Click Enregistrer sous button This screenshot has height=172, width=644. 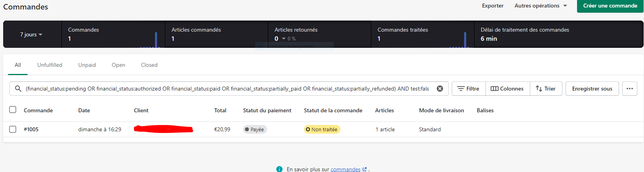point(592,89)
